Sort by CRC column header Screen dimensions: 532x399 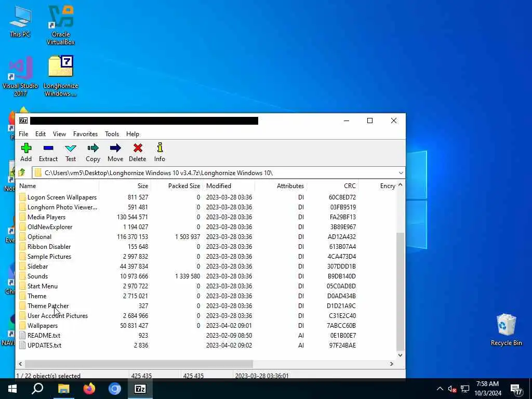click(332, 186)
